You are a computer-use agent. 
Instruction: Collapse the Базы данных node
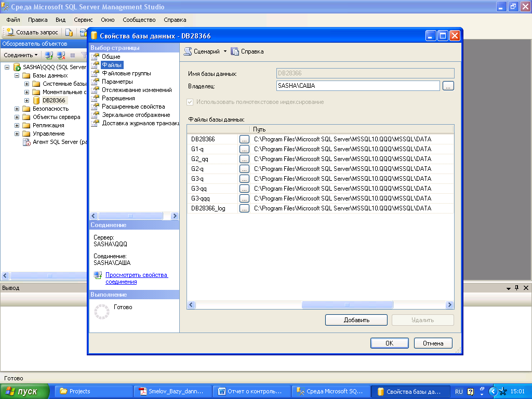coord(17,75)
